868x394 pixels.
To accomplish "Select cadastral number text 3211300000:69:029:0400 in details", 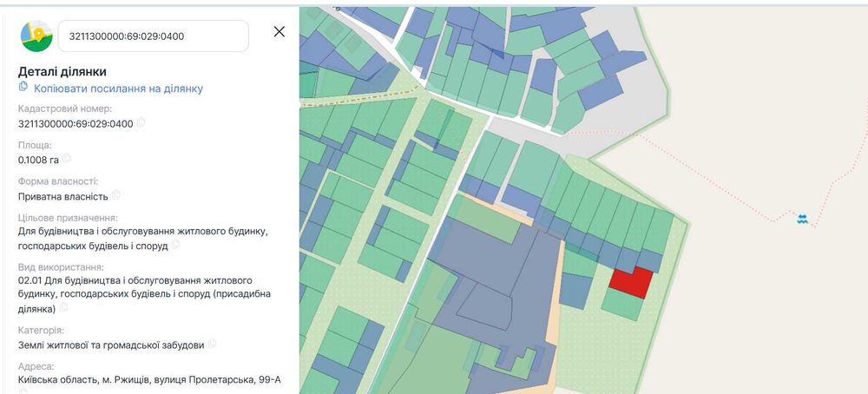I will tap(76, 124).
